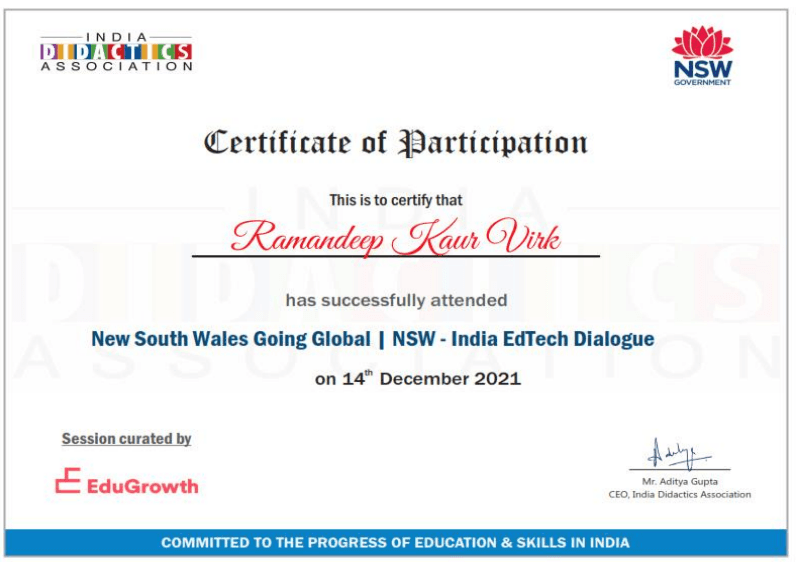
Task: Click the small GOVERNMENT text under NSW
Action: click(x=701, y=82)
